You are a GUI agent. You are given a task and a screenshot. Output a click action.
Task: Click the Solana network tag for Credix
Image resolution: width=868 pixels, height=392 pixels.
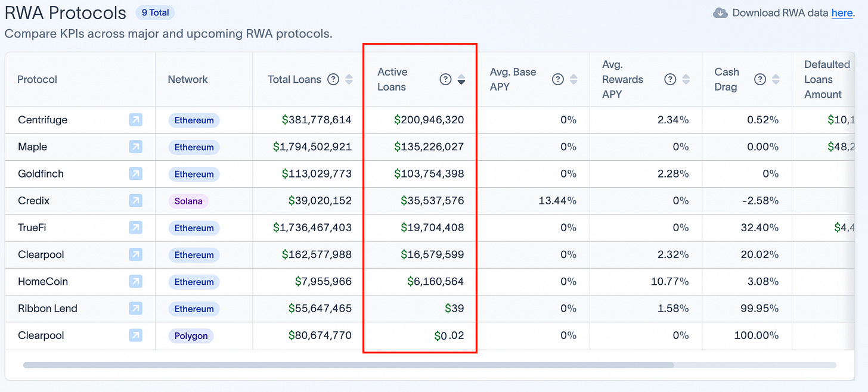click(x=188, y=201)
